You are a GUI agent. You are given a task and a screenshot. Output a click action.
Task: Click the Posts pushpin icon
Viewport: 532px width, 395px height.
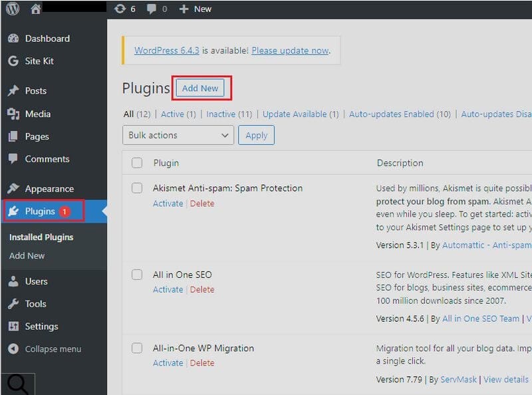[x=13, y=90]
